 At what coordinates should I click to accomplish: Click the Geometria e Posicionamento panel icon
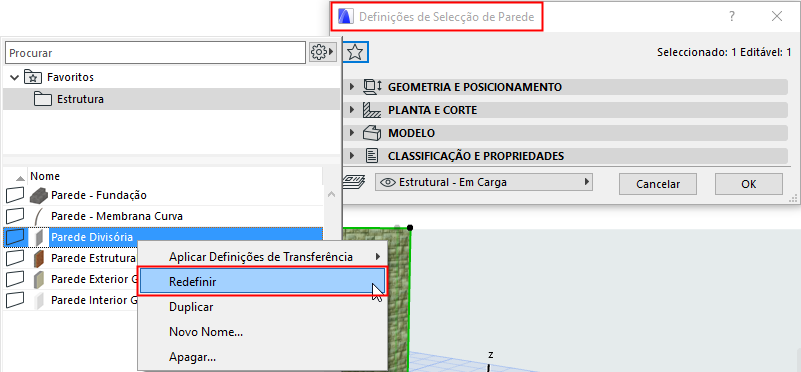coord(372,87)
